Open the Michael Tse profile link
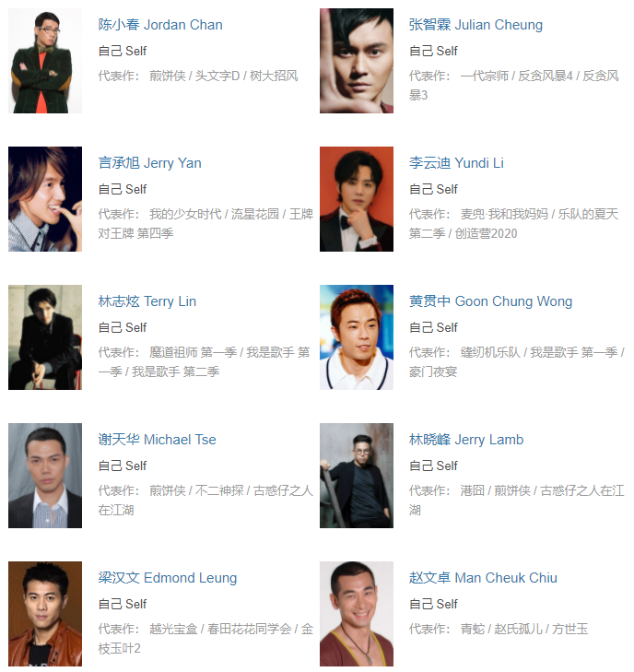The width and height of the screenshot is (634, 672). (157, 440)
